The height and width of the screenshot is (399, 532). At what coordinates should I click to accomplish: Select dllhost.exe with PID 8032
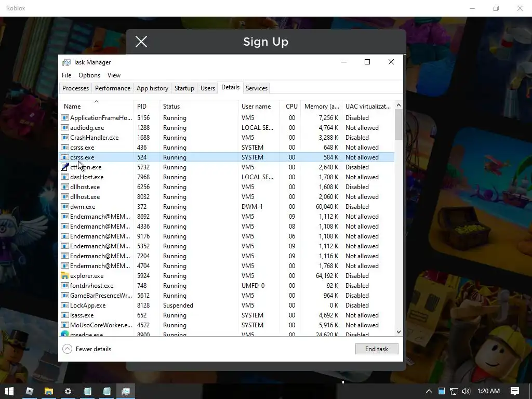click(x=227, y=196)
